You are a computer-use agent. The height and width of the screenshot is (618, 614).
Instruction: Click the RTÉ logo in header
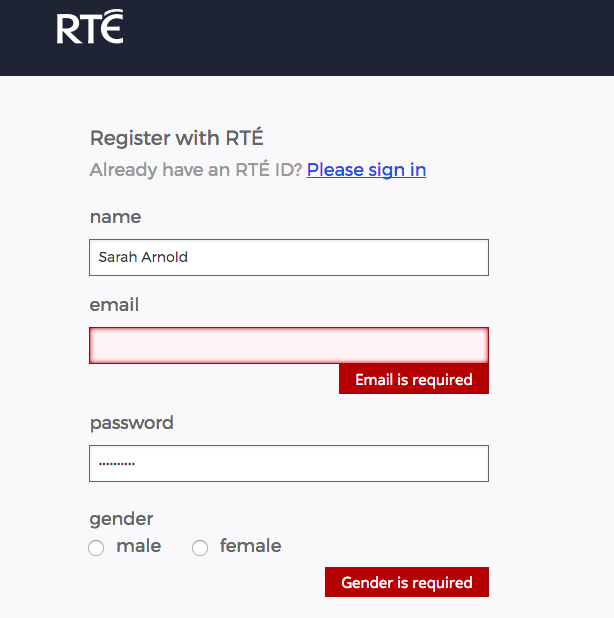point(90,26)
